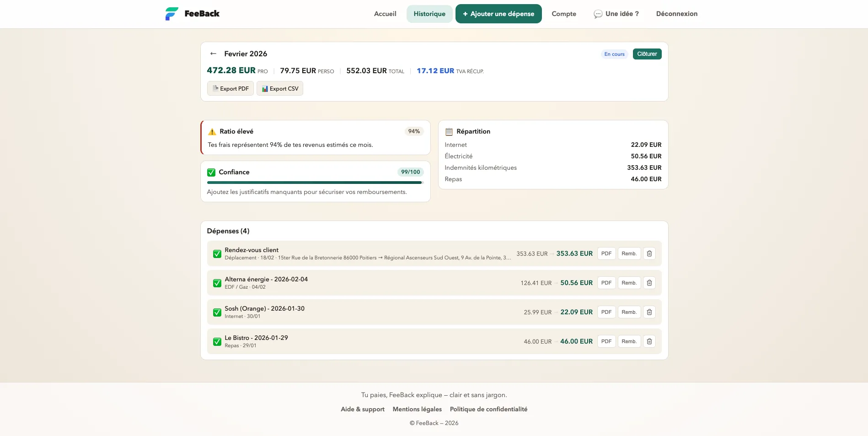
Task: Click trash icon for Alterna énergie expense
Action: point(649,283)
